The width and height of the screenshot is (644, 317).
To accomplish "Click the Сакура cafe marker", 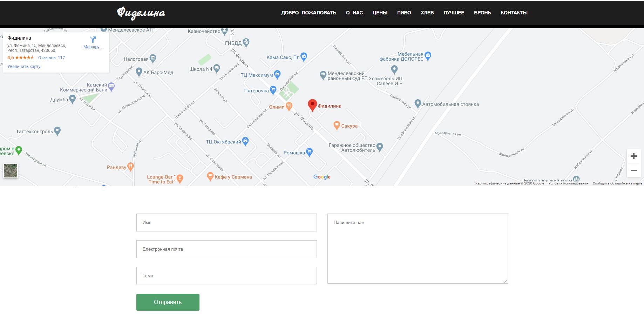I will point(337,126).
